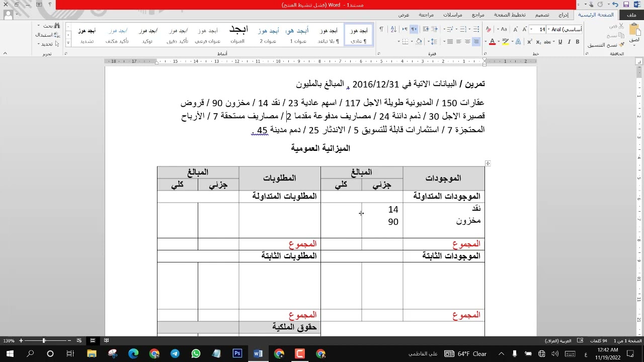
Task: Click the Paste (لصق) clipboard icon
Action: click(x=634, y=29)
